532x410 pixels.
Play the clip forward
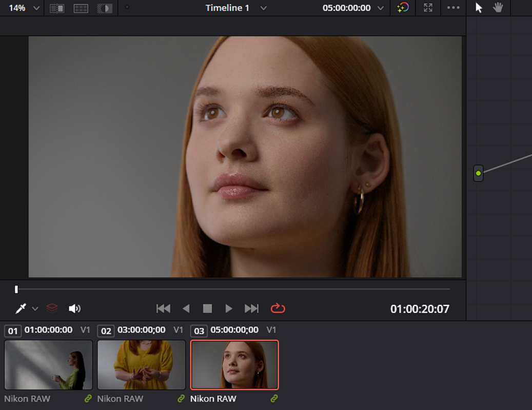pyautogui.click(x=229, y=309)
